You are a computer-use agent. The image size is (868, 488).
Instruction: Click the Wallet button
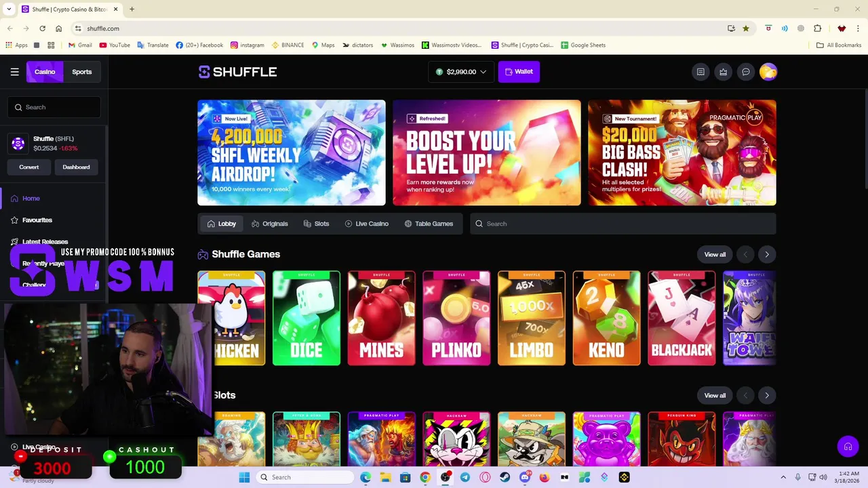point(519,72)
